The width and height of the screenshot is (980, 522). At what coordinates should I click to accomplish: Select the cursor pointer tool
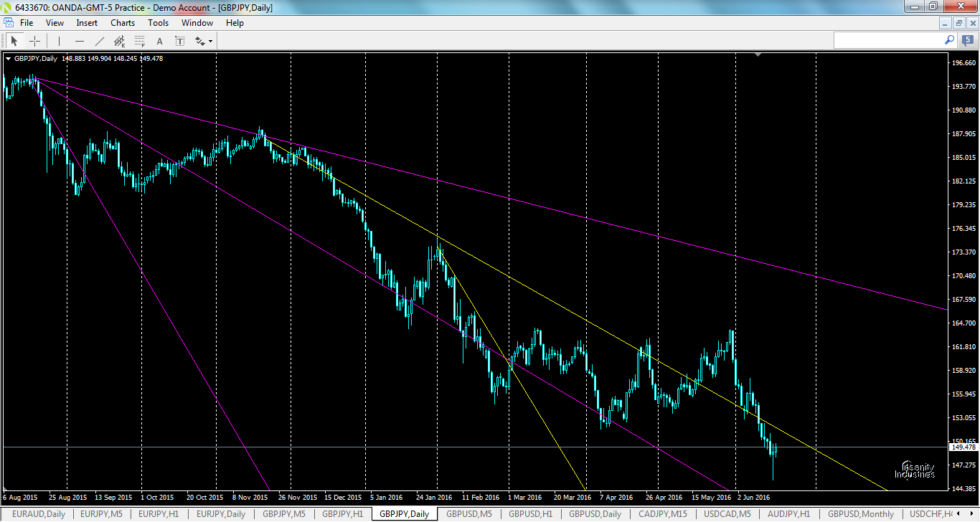[14, 41]
